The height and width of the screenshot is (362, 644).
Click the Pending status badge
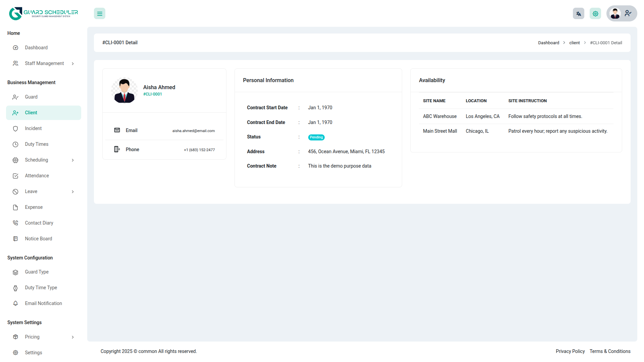tap(316, 137)
